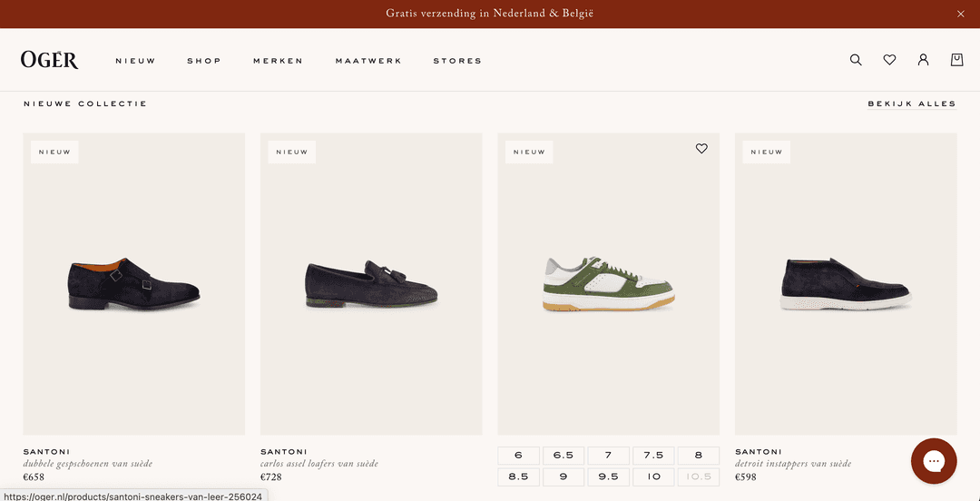Image resolution: width=980 pixels, height=501 pixels.
Task: Open 'carlos assel loafers van suède' title
Action: click(x=319, y=464)
